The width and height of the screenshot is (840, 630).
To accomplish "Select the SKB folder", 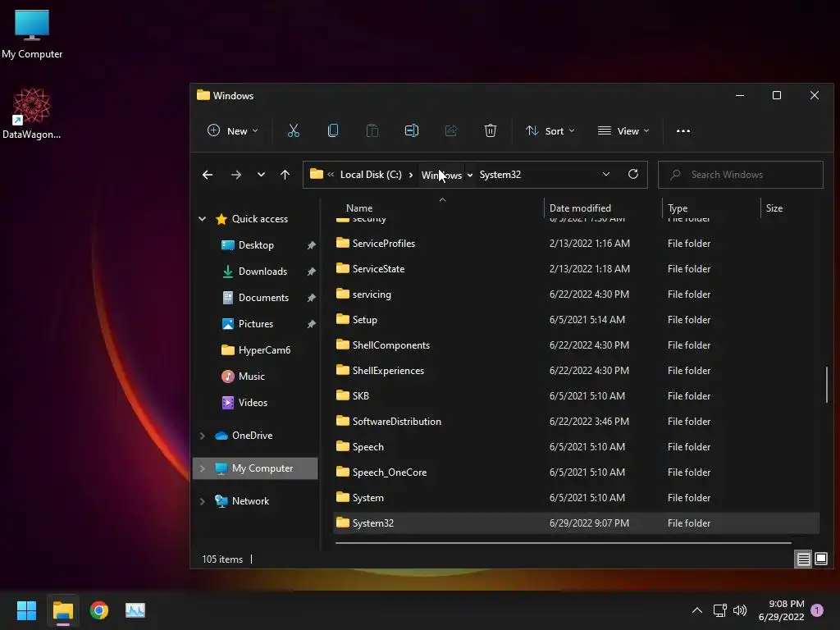I will tap(577, 396).
